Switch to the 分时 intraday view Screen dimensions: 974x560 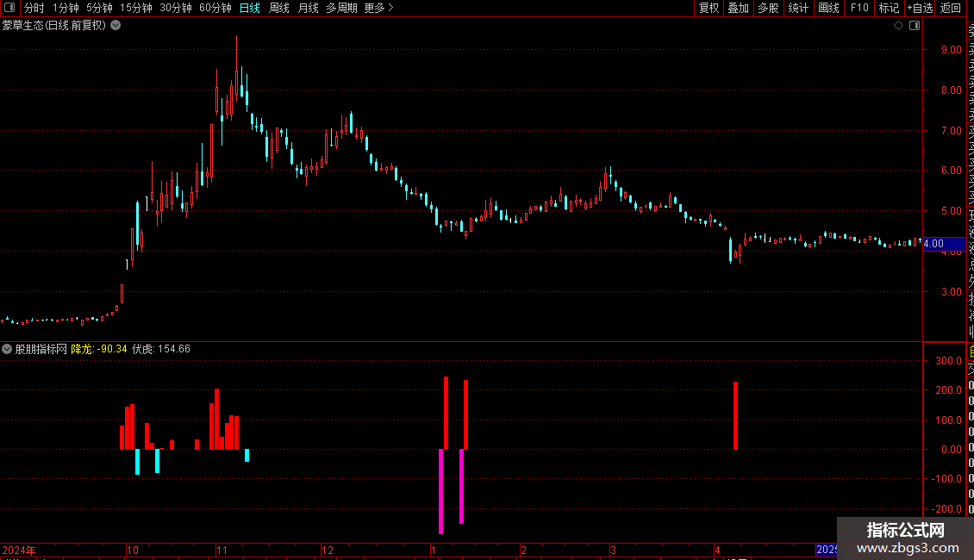[x=34, y=8]
